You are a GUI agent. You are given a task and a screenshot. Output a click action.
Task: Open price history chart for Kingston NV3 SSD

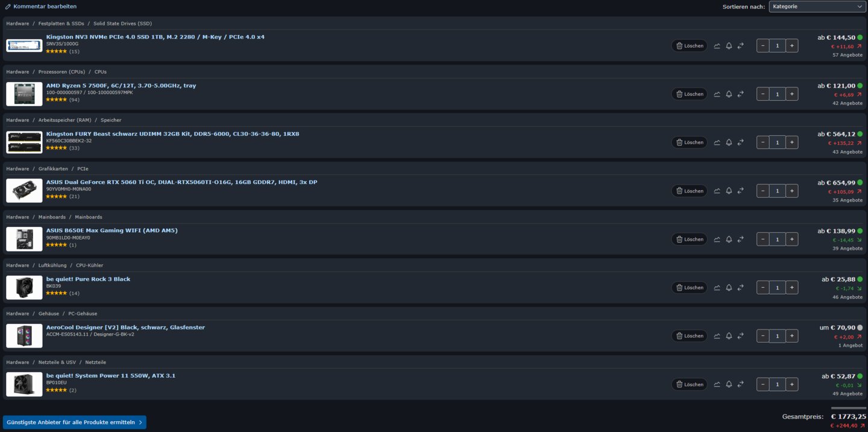click(717, 46)
